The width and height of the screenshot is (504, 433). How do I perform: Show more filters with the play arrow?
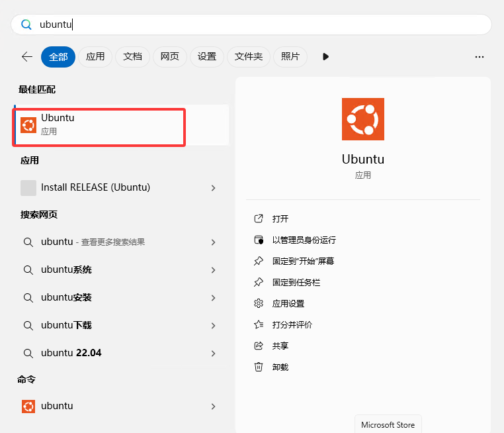[x=325, y=57]
